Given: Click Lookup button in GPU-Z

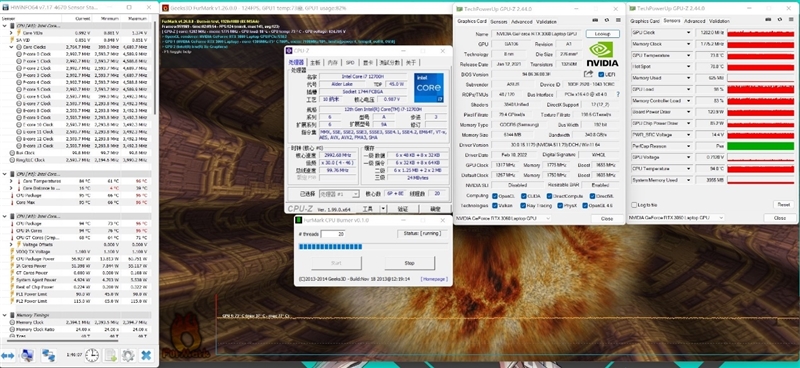Looking at the screenshot, I should click(603, 34).
